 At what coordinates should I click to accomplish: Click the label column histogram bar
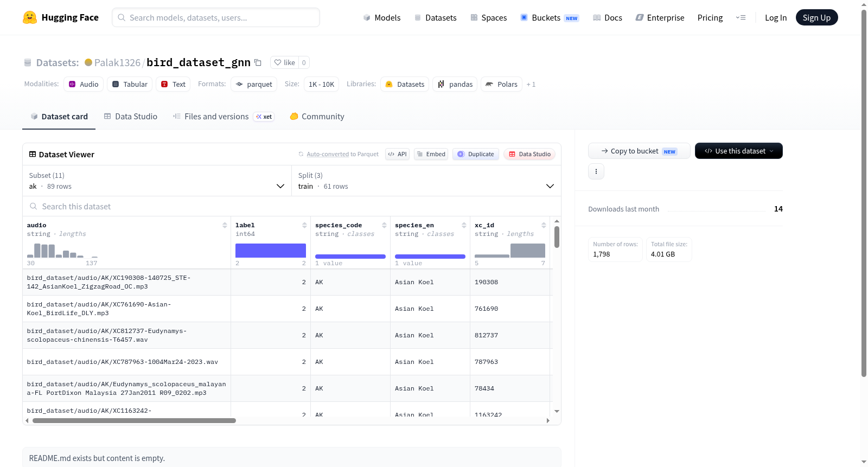click(x=271, y=251)
